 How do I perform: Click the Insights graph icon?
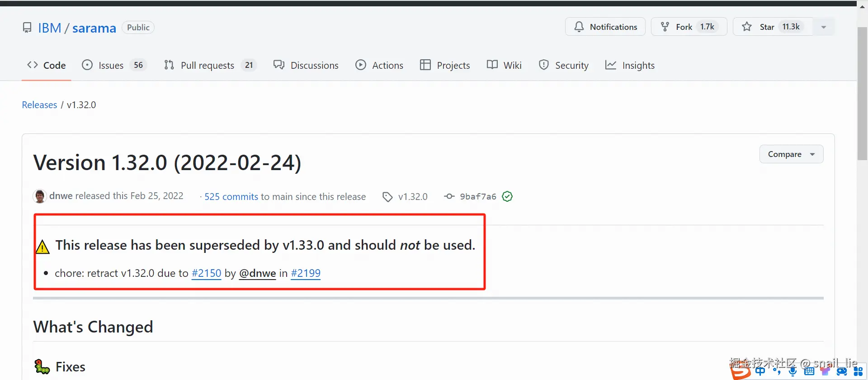[611, 65]
